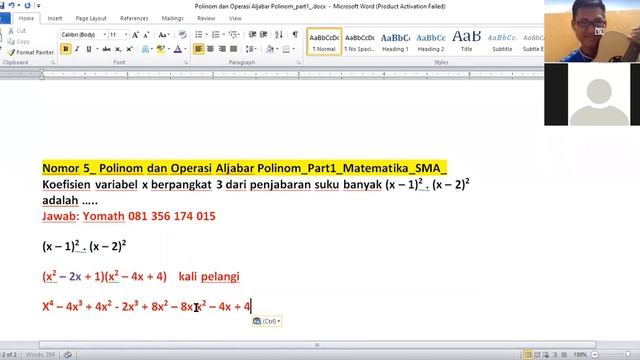Toggle Superscript formatting
The image size is (640, 360).
point(129,49)
